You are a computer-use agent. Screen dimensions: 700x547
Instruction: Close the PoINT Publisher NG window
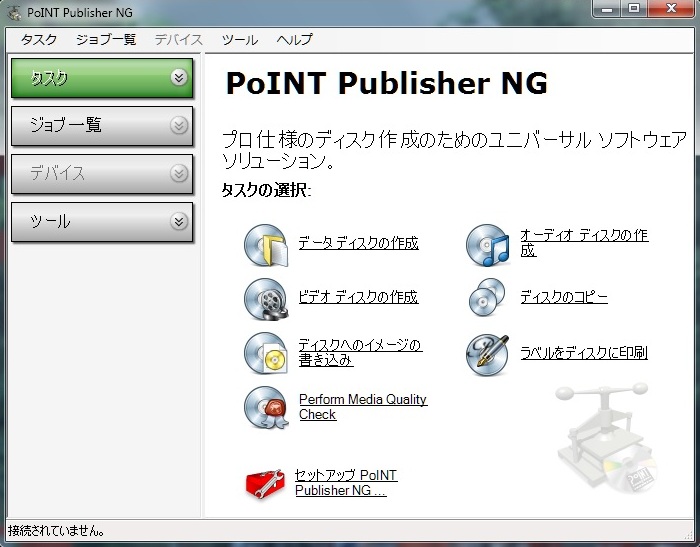tap(671, 8)
